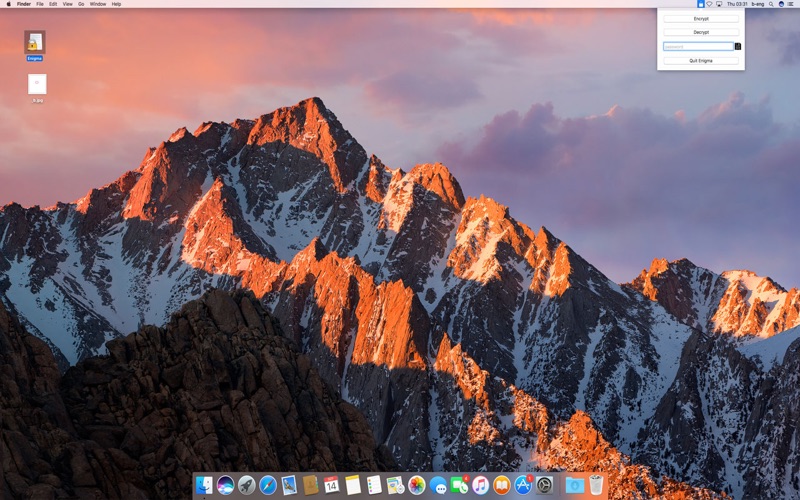Click the Decrypt button
800x500 pixels.
701,32
